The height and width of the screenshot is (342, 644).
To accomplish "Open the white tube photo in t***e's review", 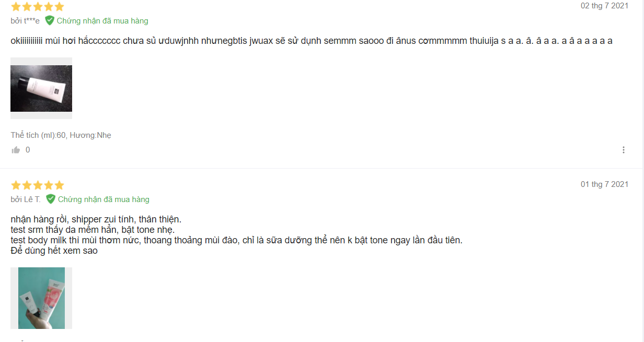I will click(41, 88).
